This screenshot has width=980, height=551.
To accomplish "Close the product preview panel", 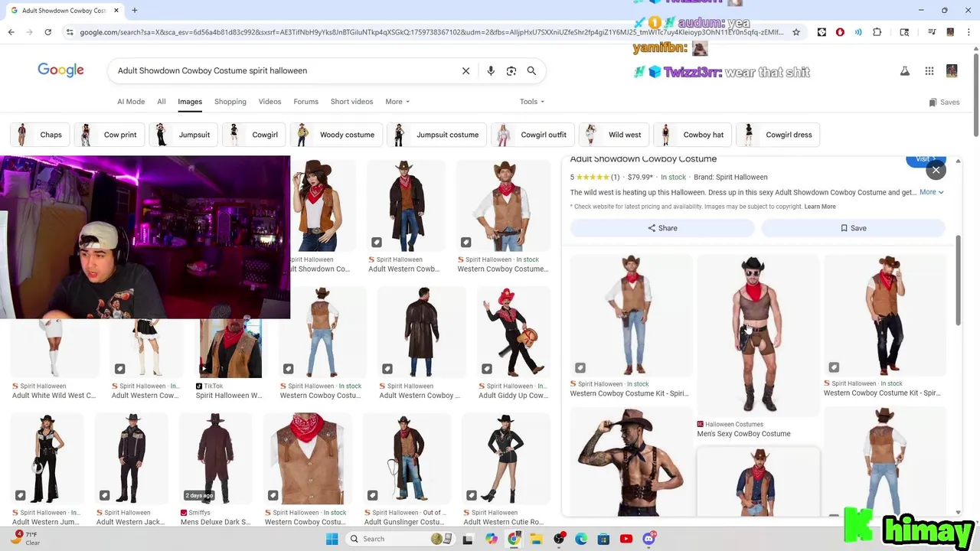I will [936, 170].
